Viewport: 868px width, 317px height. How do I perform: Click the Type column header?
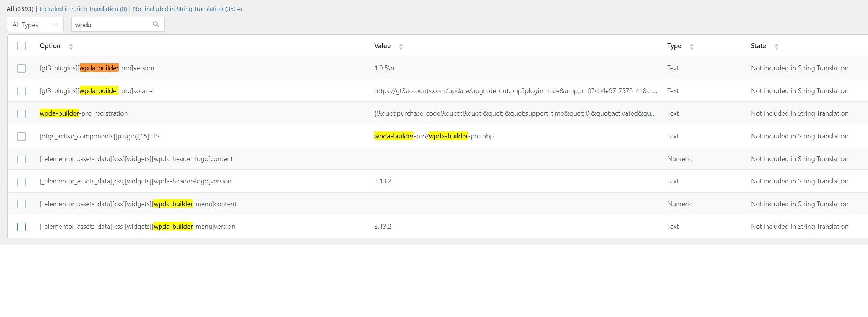pyautogui.click(x=674, y=46)
